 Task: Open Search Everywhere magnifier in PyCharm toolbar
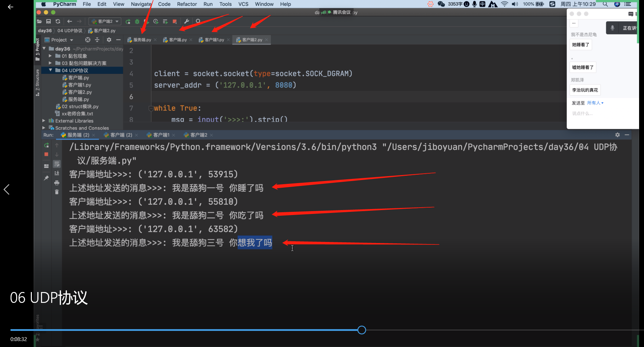click(x=198, y=21)
